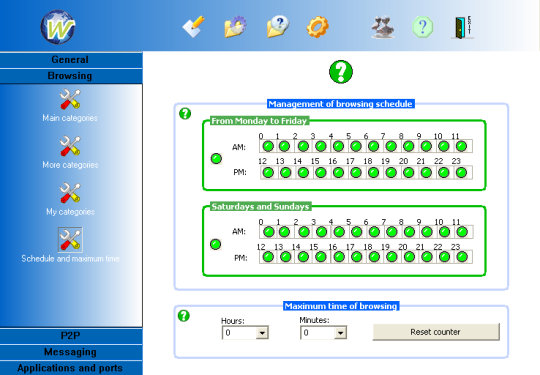Open the green octagon help icon

point(423,27)
